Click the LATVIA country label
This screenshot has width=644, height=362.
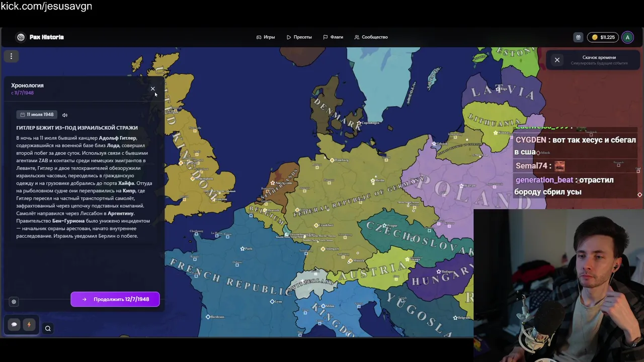[x=503, y=92]
